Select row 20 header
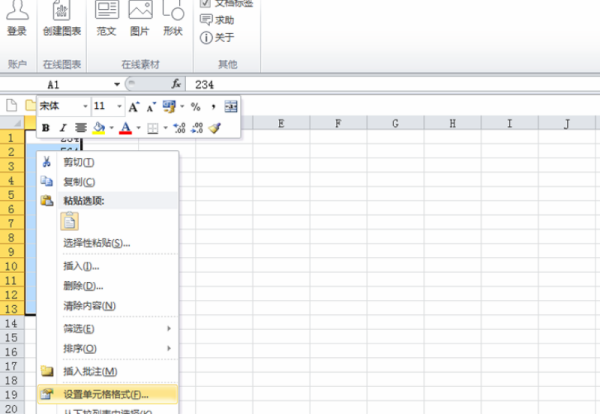This screenshot has width=600, height=414. (12, 409)
